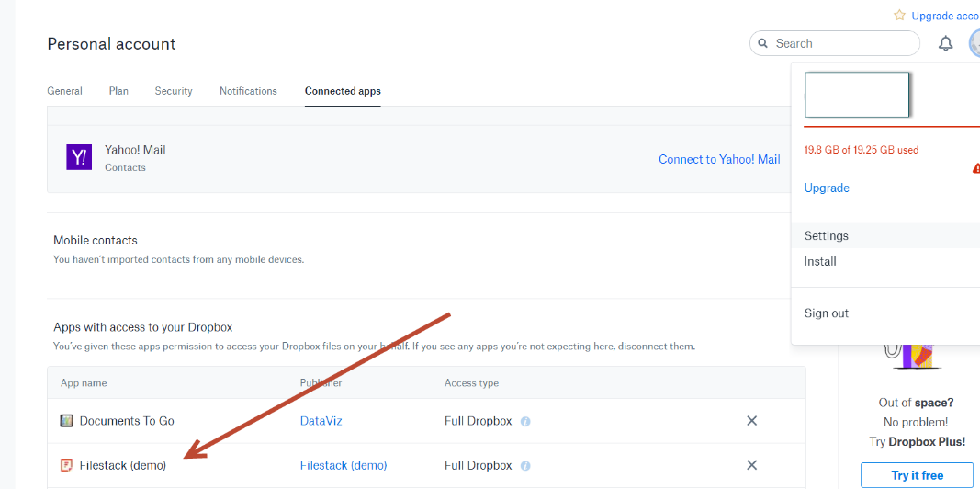The image size is (980, 489).
Task: Click the Upgrade link in account menu
Action: pyautogui.click(x=827, y=188)
